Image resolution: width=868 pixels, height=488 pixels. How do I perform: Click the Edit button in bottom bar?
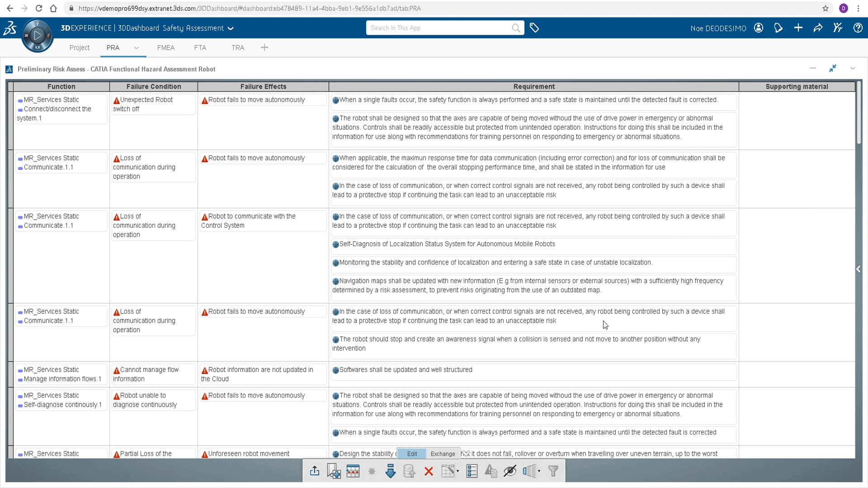pos(412,454)
